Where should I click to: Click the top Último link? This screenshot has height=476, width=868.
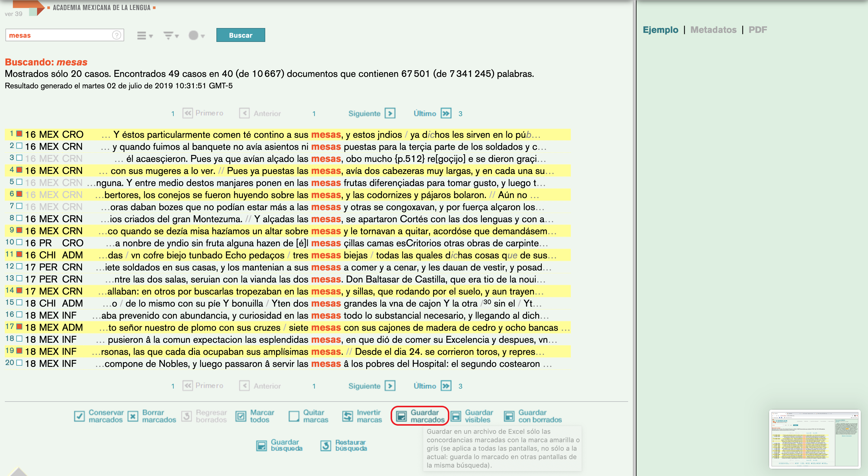click(425, 113)
